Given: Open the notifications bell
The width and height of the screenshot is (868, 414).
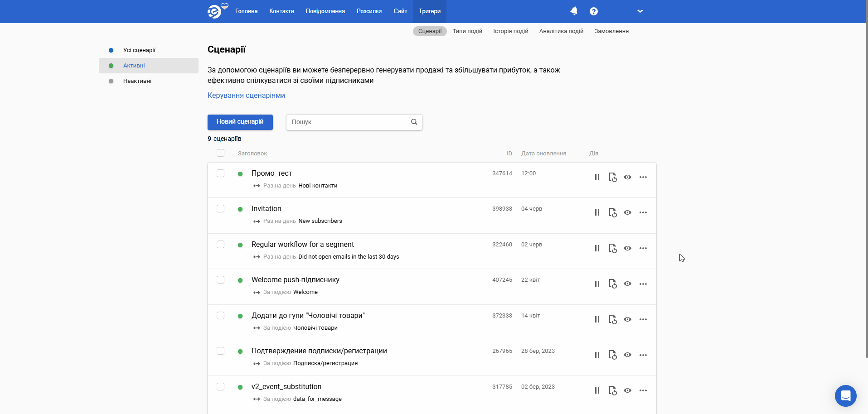Looking at the screenshot, I should coord(574,11).
